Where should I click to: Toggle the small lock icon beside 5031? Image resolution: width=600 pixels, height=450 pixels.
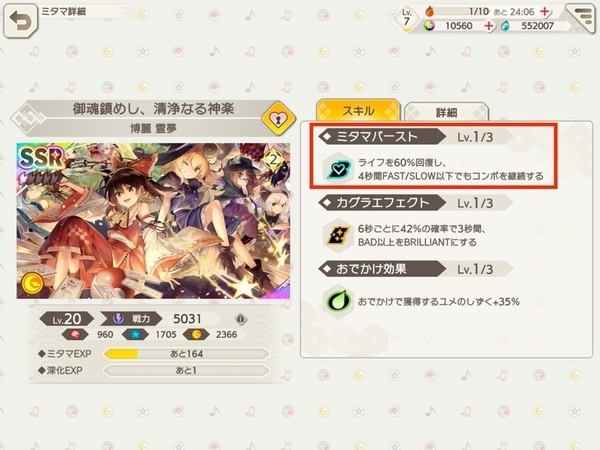point(240,319)
